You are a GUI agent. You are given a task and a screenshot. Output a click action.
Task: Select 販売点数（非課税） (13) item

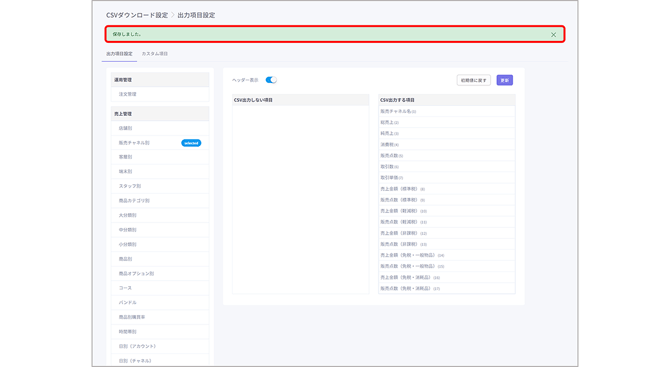(447, 244)
